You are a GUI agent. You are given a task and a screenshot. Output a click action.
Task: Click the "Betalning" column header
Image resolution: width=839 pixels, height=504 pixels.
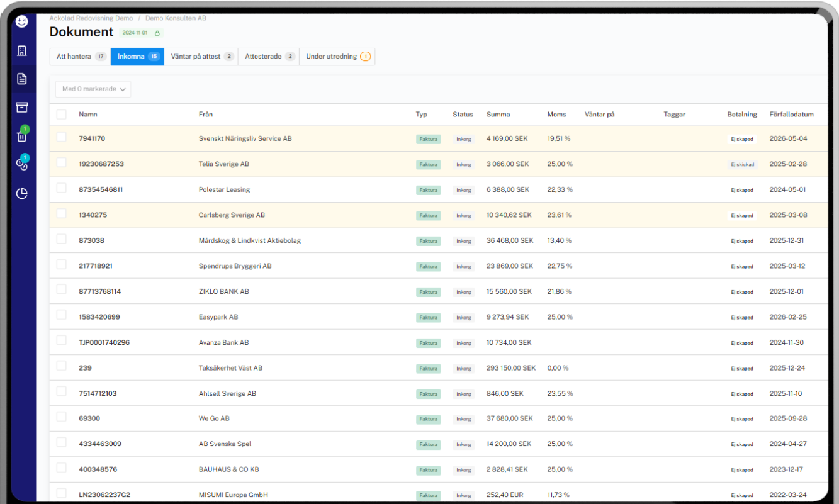[743, 115]
